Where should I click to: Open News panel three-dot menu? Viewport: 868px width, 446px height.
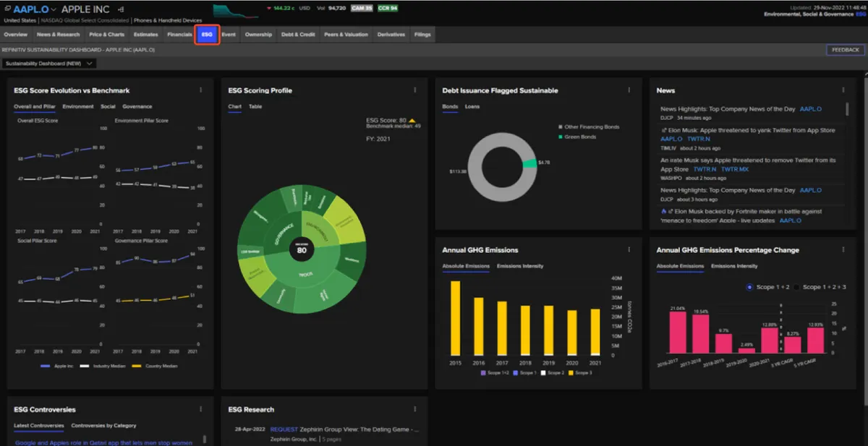pyautogui.click(x=843, y=90)
